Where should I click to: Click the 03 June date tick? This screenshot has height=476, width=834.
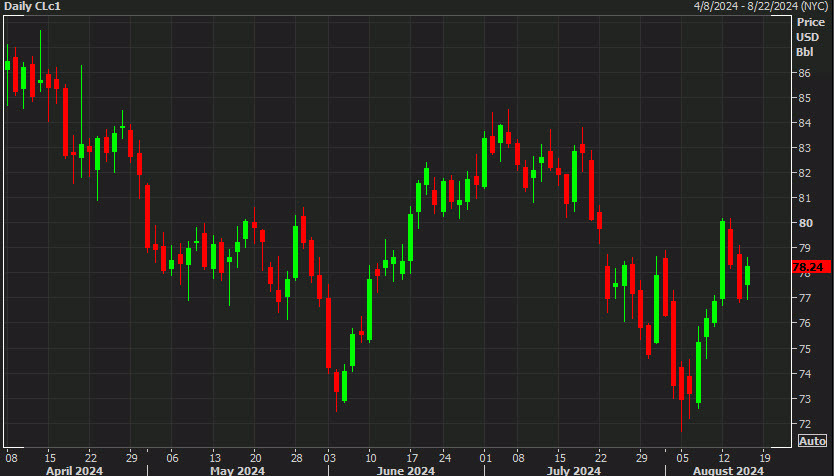point(329,458)
